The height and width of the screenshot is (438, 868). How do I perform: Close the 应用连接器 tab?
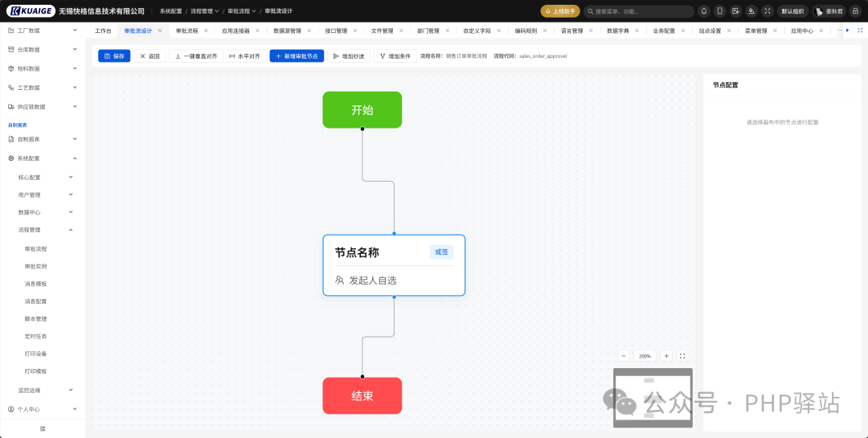pos(257,31)
